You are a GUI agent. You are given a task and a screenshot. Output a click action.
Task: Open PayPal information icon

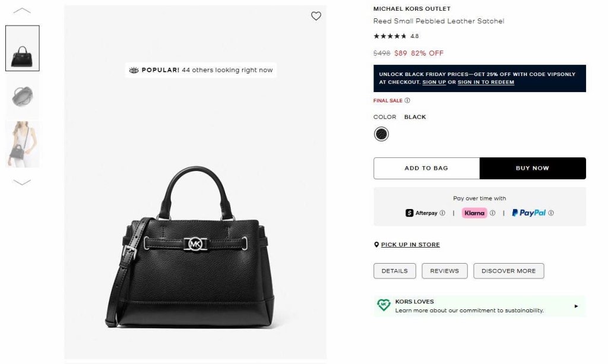(551, 213)
